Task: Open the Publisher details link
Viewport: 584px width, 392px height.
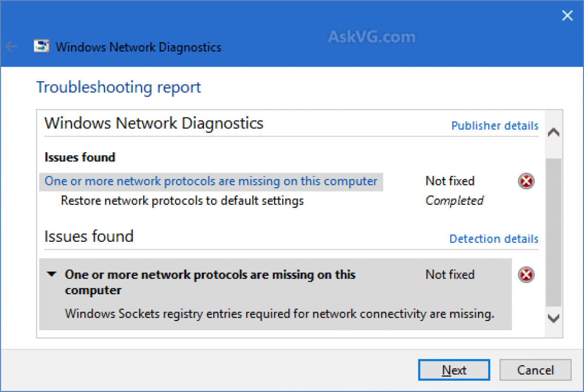Action: coord(494,126)
